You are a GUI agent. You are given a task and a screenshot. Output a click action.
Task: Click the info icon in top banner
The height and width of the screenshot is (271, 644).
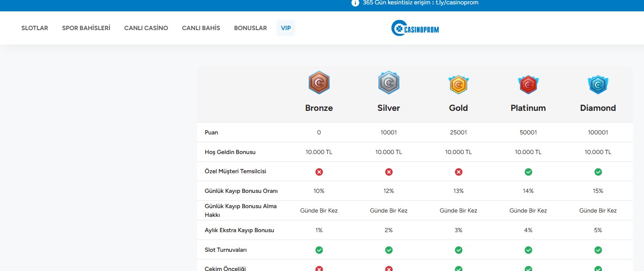tap(355, 3)
